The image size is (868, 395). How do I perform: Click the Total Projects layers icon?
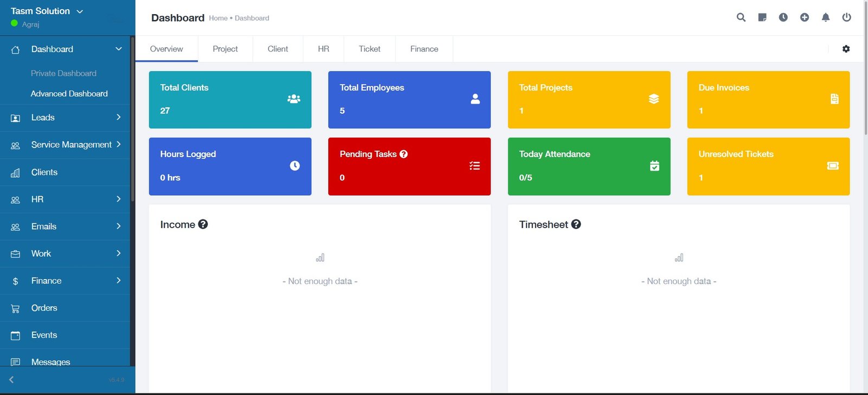click(x=654, y=99)
